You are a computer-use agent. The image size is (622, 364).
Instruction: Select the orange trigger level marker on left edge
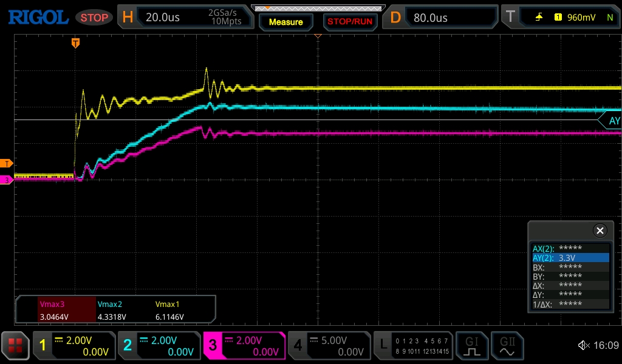(x=7, y=163)
